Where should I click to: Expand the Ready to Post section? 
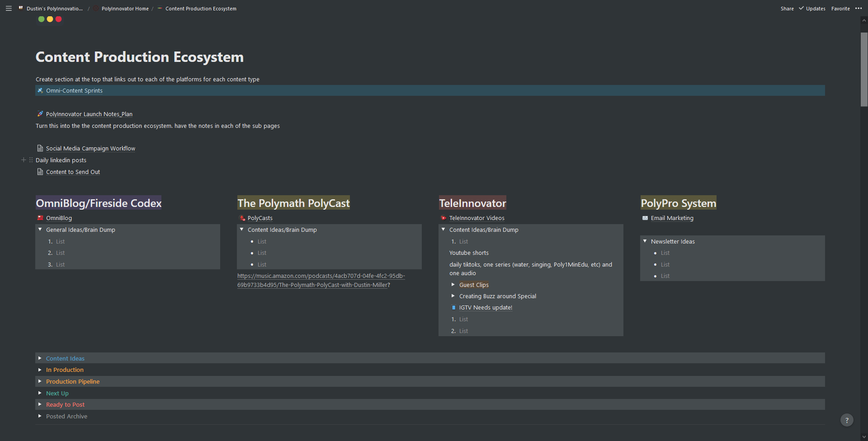click(x=40, y=404)
